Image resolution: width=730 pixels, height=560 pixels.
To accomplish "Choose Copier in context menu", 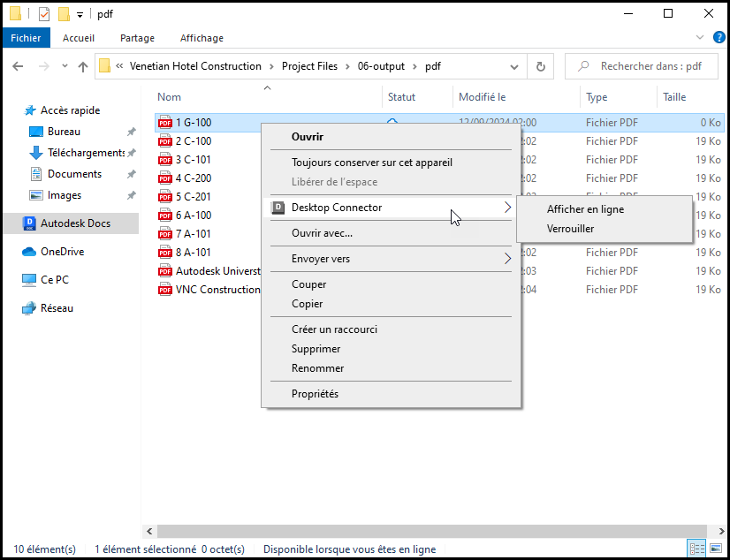I will 391,304.
